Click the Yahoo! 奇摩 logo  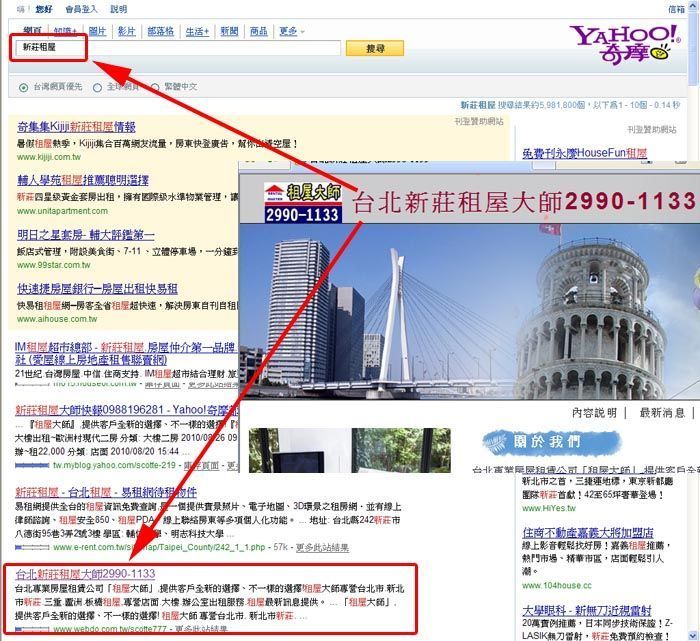pos(625,45)
